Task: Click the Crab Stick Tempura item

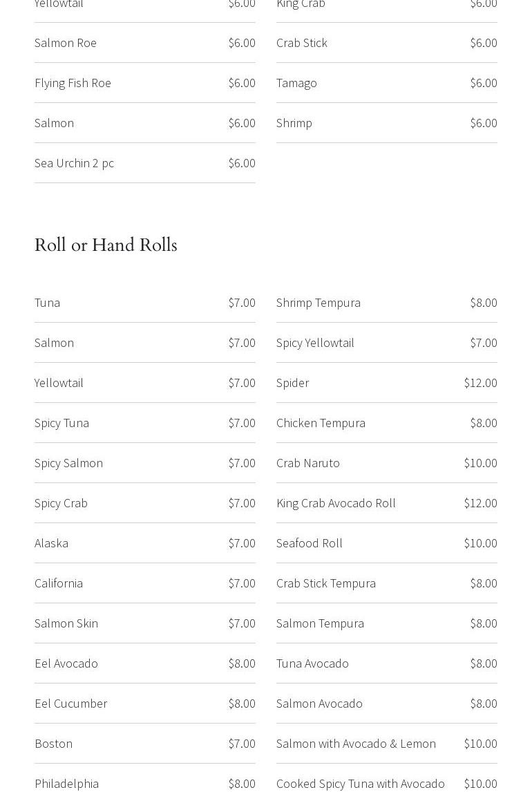Action: 326,583
